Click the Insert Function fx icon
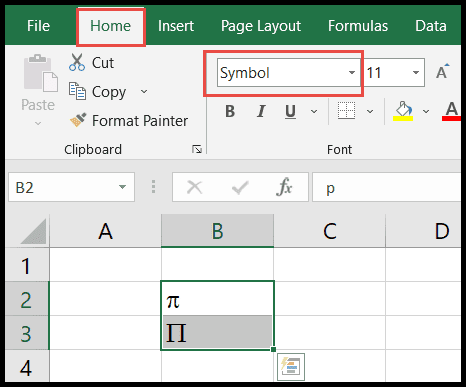466x387 pixels. (x=284, y=187)
